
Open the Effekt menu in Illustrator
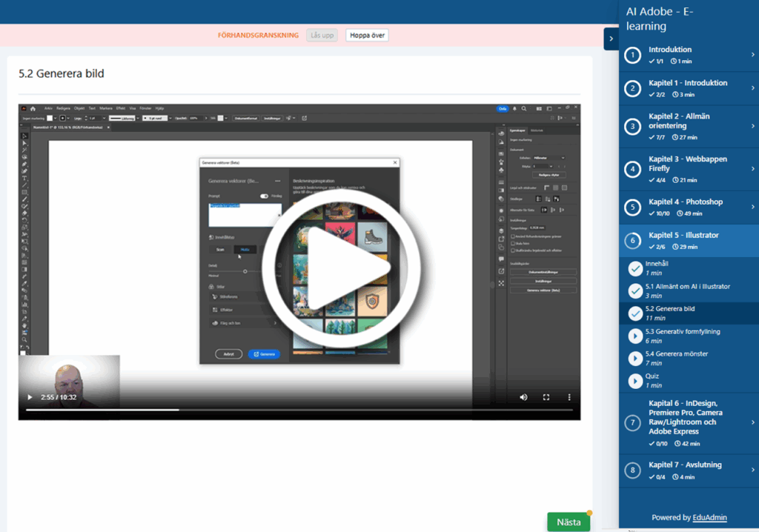(x=121, y=108)
